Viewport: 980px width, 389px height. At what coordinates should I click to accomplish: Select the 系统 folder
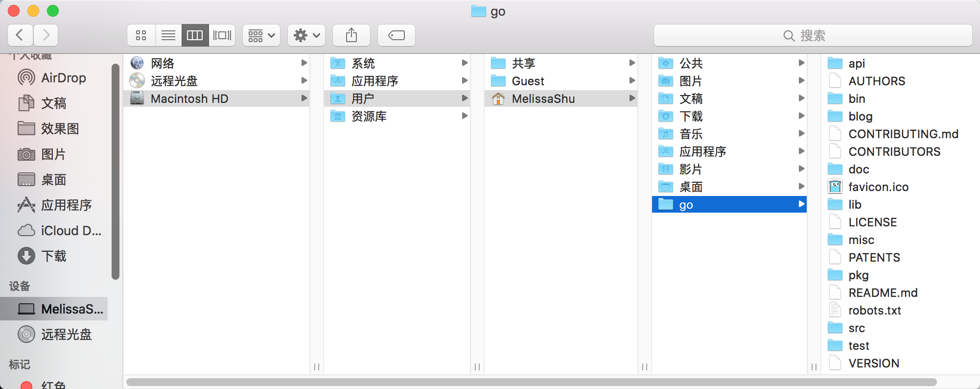pos(397,63)
